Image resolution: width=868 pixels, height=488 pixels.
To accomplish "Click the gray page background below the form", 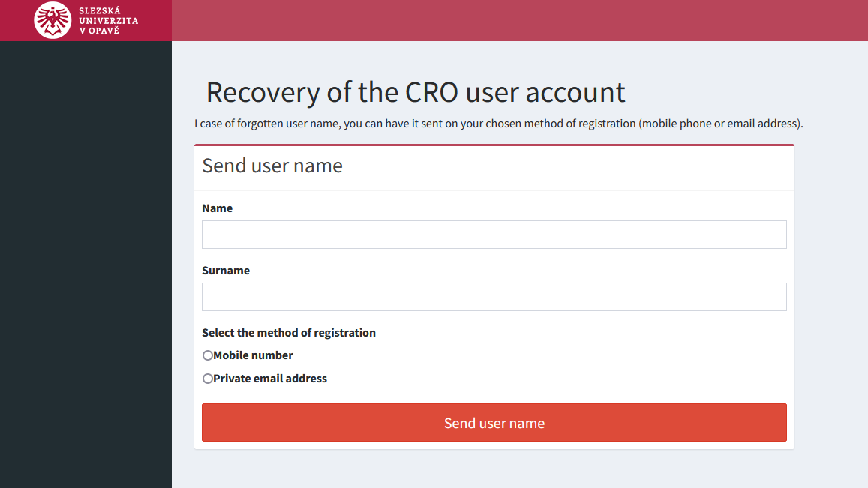I will [x=520, y=469].
